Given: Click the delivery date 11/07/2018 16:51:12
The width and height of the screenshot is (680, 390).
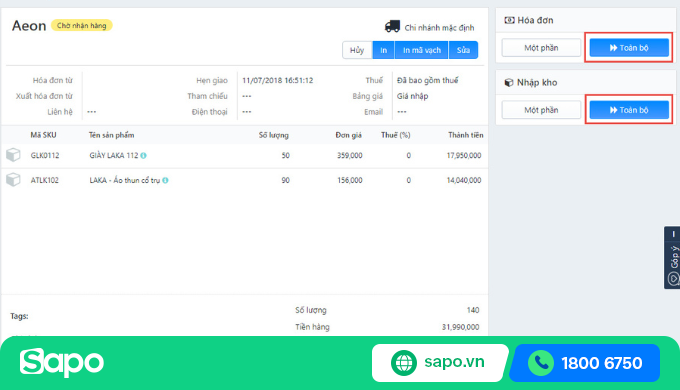Looking at the screenshot, I should 278,80.
